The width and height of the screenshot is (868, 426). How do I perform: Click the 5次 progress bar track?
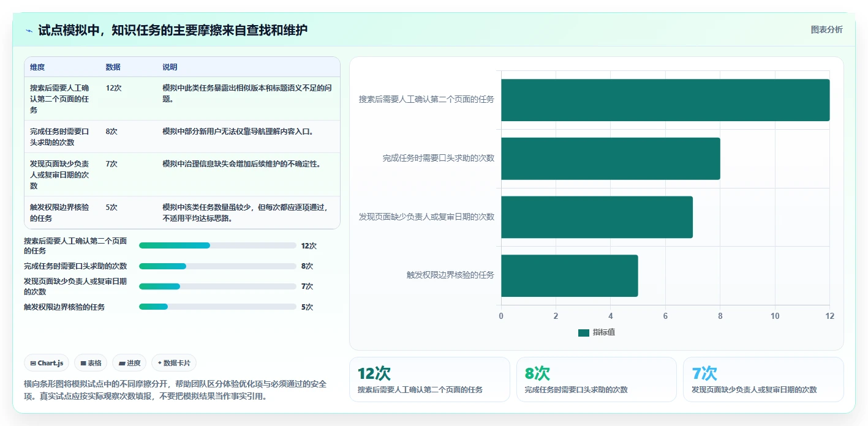click(217, 307)
